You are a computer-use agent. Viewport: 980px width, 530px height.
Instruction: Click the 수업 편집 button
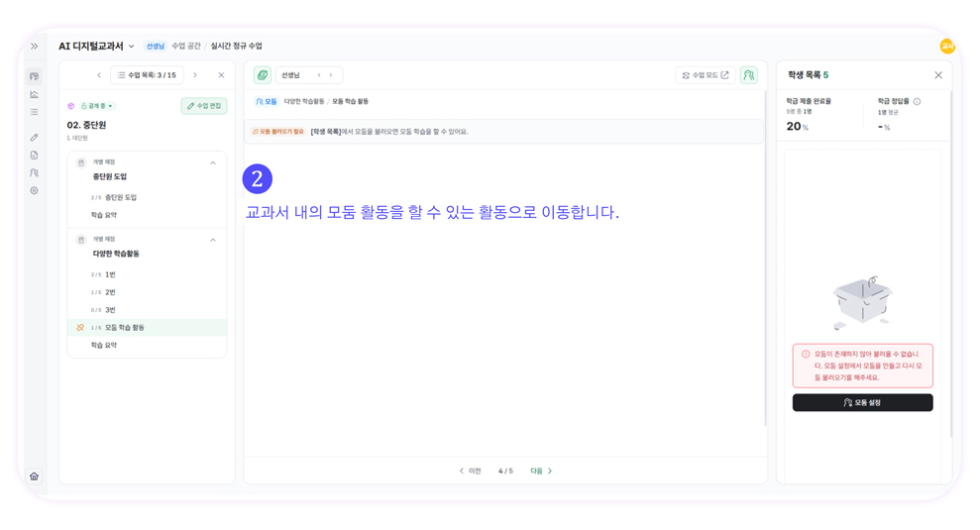click(x=204, y=106)
